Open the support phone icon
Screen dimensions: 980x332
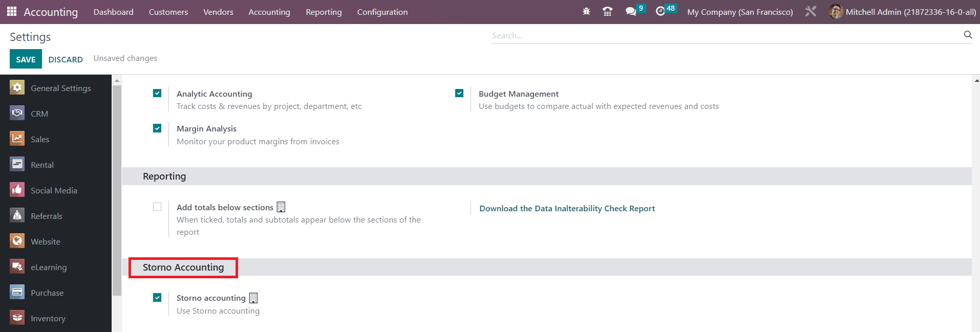tap(607, 11)
